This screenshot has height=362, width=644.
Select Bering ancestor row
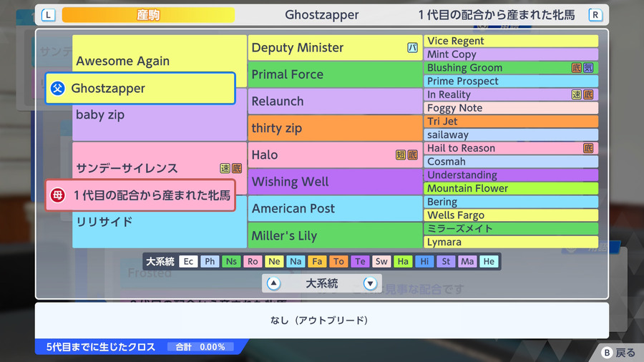[x=511, y=202]
